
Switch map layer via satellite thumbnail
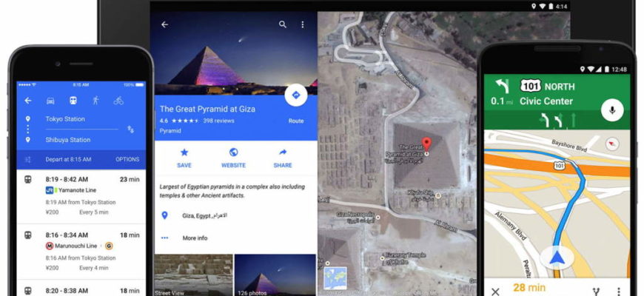(335, 278)
